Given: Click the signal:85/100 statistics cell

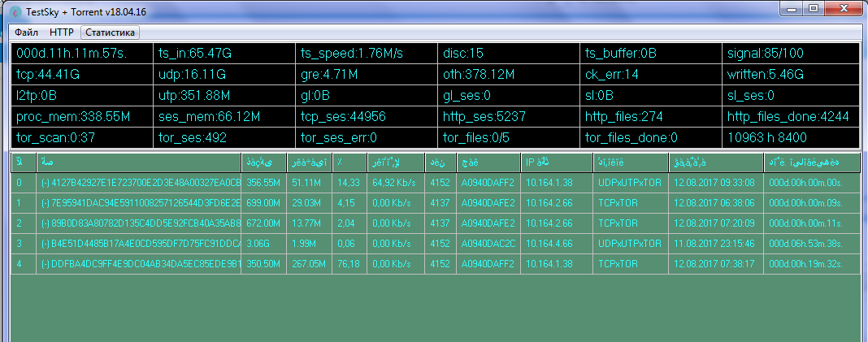Looking at the screenshot, I should (792, 54).
